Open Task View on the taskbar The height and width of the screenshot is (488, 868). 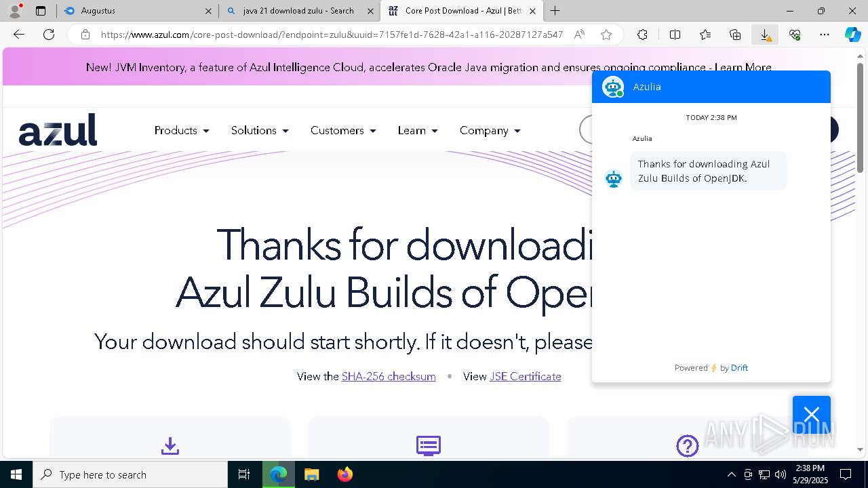click(244, 474)
